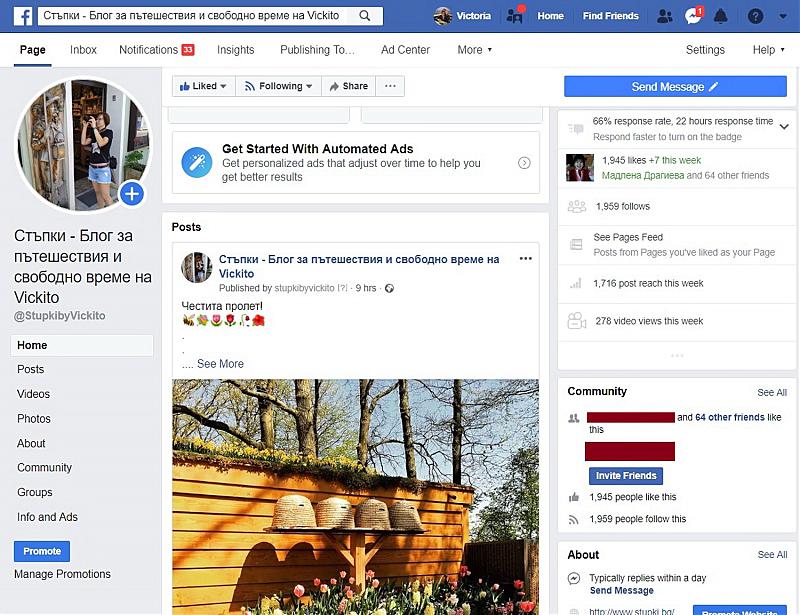Click the Help question mark icon
This screenshot has width=800, height=615.
(x=756, y=16)
